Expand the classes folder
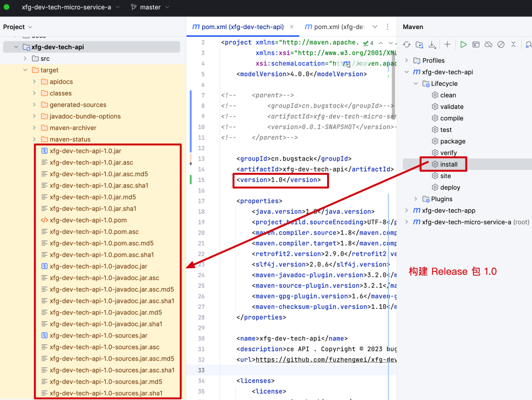 (x=34, y=93)
